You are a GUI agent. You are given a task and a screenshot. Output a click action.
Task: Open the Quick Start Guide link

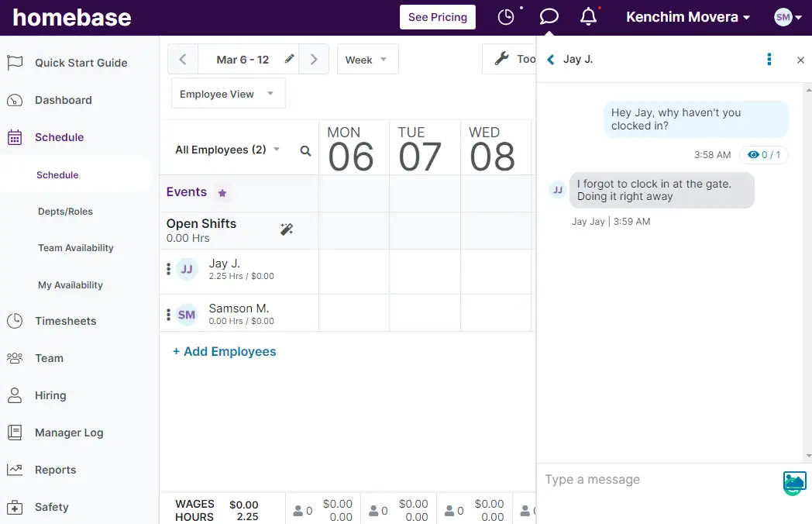click(x=81, y=63)
